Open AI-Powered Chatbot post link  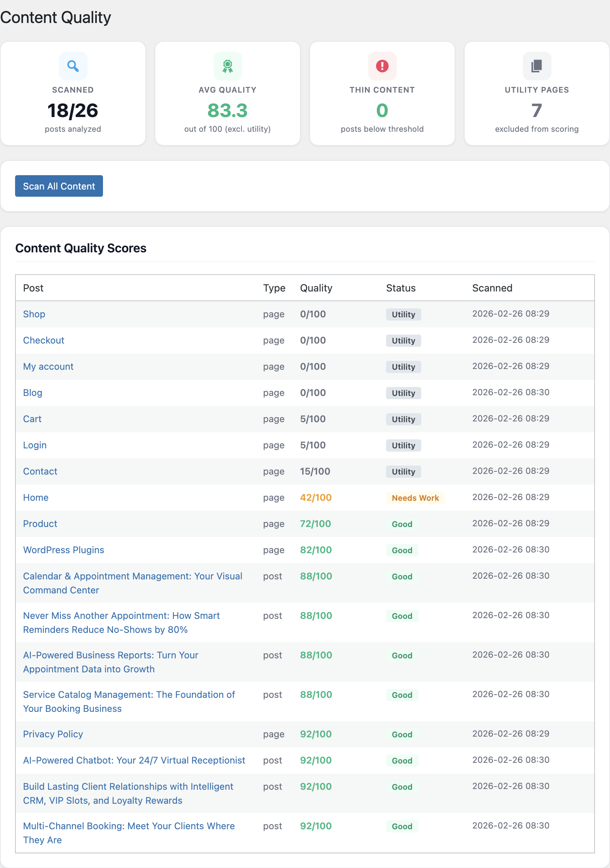click(134, 760)
